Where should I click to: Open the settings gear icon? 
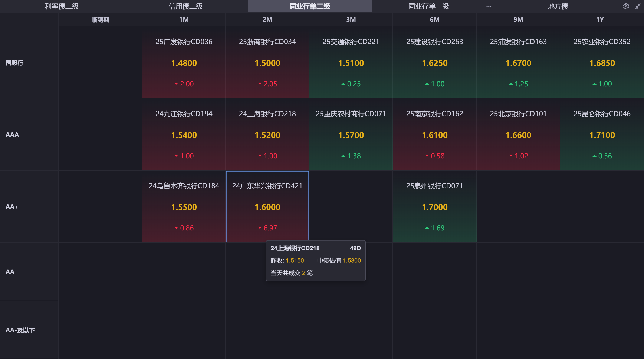626,6
